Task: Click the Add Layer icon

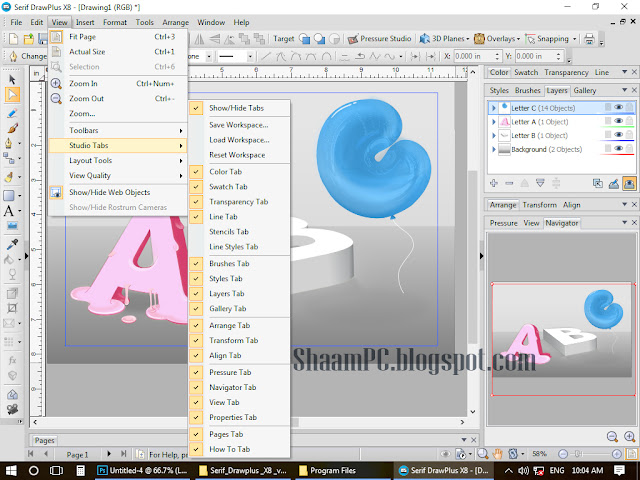Action: pyautogui.click(x=494, y=183)
